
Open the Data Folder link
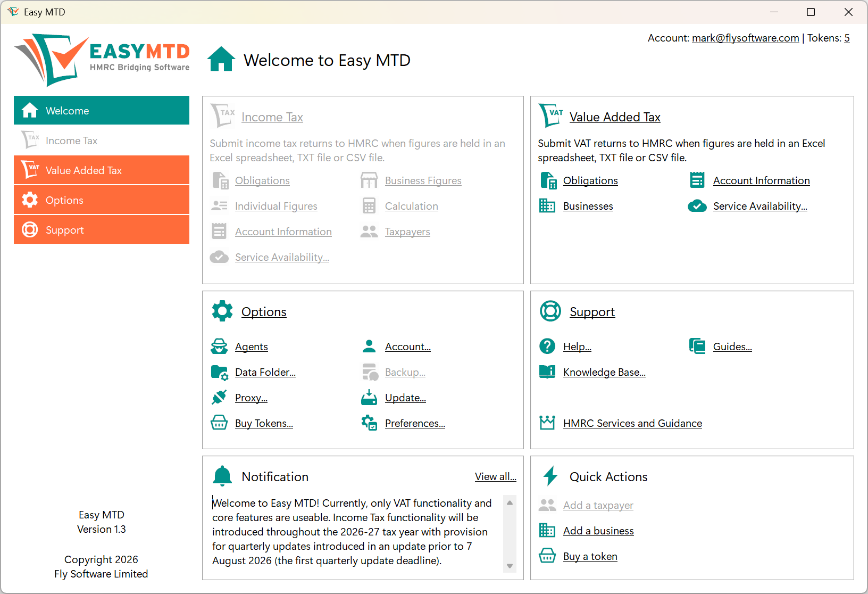point(265,372)
